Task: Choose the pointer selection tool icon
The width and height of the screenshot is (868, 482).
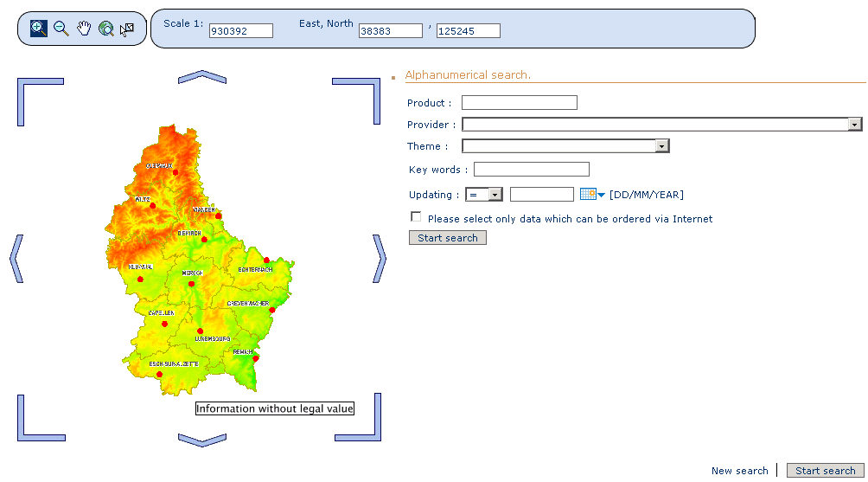Action: [127, 29]
